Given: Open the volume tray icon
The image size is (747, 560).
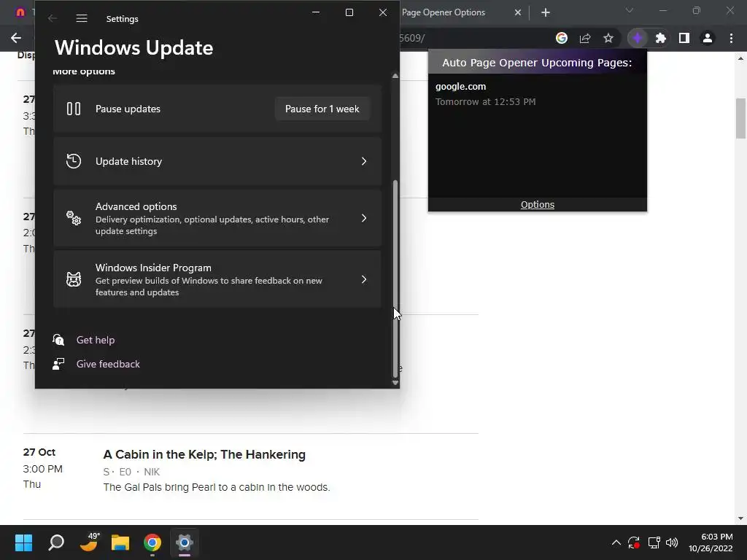Looking at the screenshot, I should tap(672, 542).
